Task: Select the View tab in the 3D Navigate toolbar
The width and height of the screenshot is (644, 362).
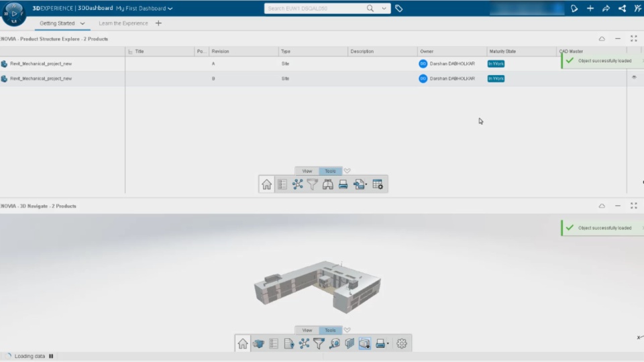Action: click(x=307, y=330)
